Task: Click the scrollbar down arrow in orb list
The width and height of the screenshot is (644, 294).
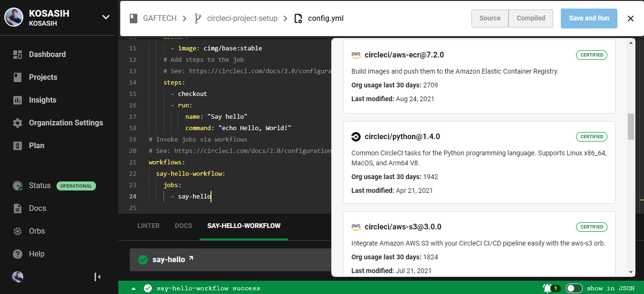Action: [x=631, y=272]
